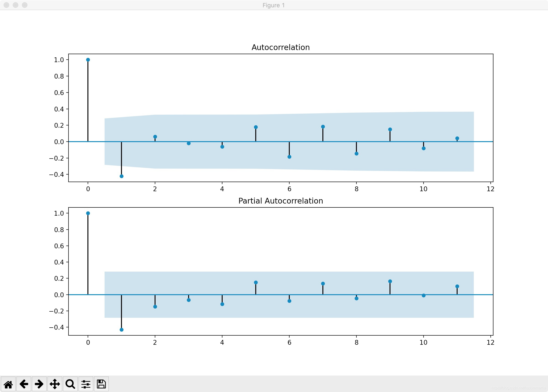The width and height of the screenshot is (548, 392).
Task: Click the lag 7 point in the Autocorrelation plot
Action: (323, 127)
